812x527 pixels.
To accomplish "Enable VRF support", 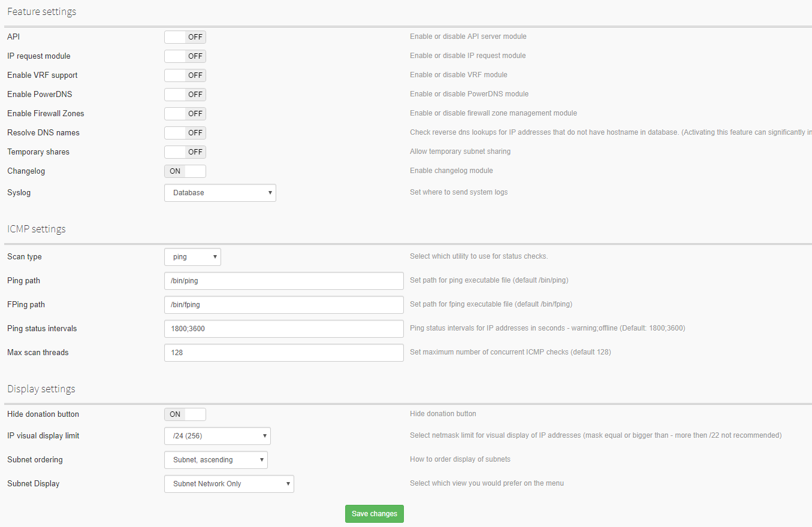I will 185,75.
